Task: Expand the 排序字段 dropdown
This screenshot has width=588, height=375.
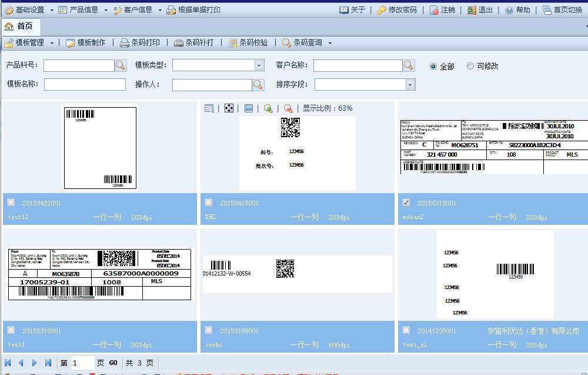Action: [410, 85]
